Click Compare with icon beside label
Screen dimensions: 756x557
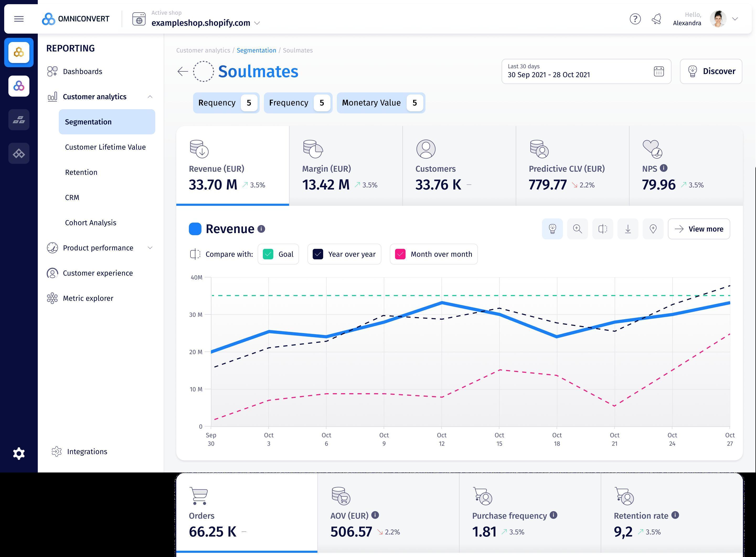point(195,254)
